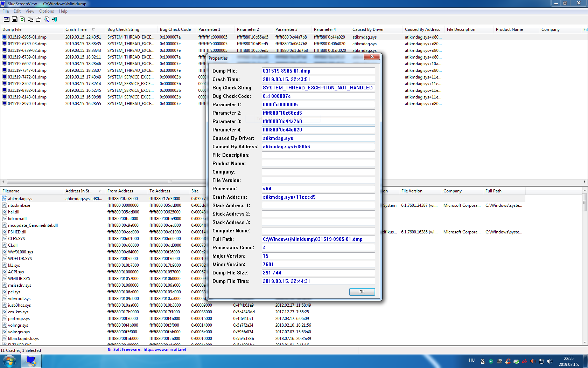This screenshot has height=368, width=588.
Task: Click the Full Path field in Properties
Action: 318,239
